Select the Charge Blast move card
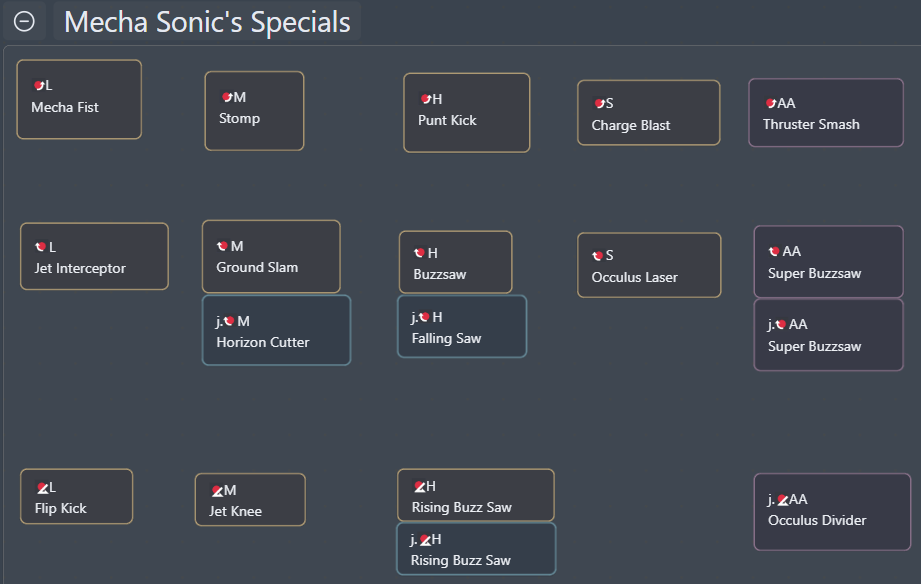 click(648, 113)
